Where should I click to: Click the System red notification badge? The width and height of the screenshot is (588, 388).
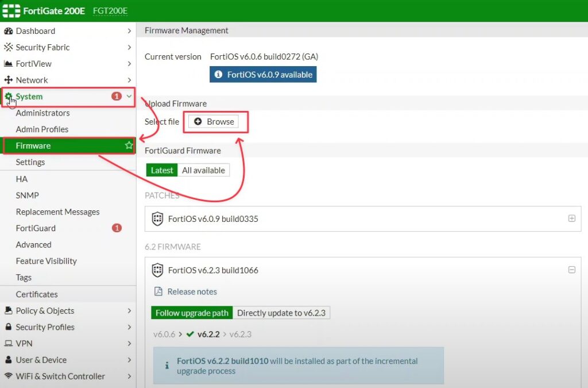click(117, 97)
